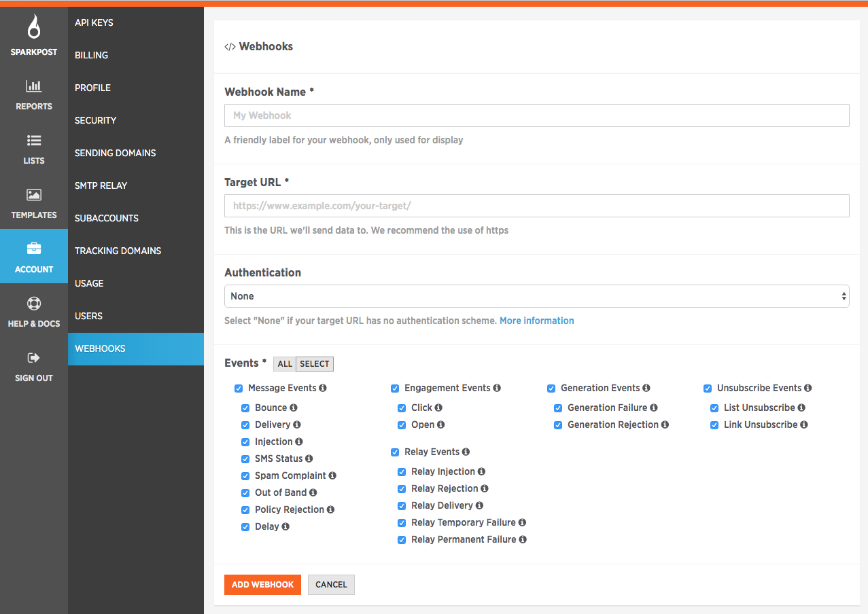Open the Usage menu item
Viewport: 868px width, 614px height.
pos(136,283)
